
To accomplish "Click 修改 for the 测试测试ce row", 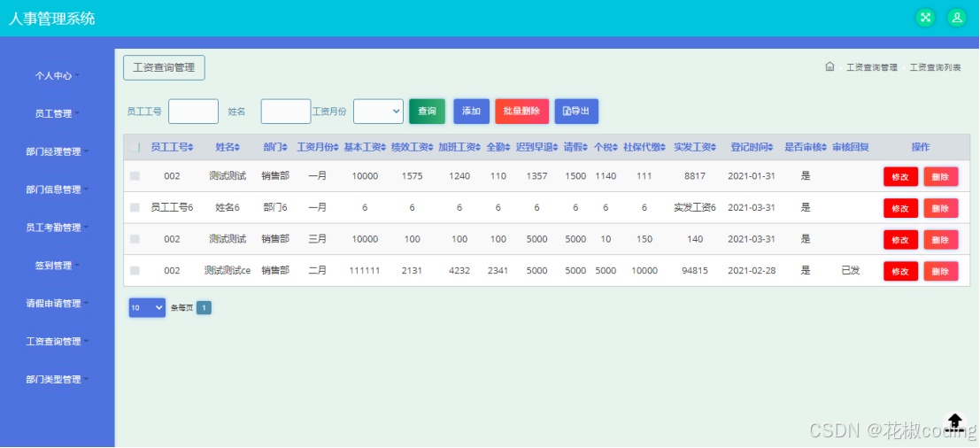I will [x=900, y=271].
